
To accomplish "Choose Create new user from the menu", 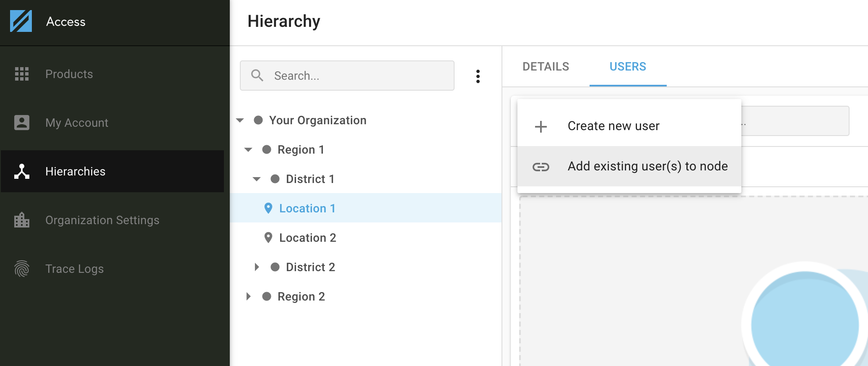I will pos(629,126).
